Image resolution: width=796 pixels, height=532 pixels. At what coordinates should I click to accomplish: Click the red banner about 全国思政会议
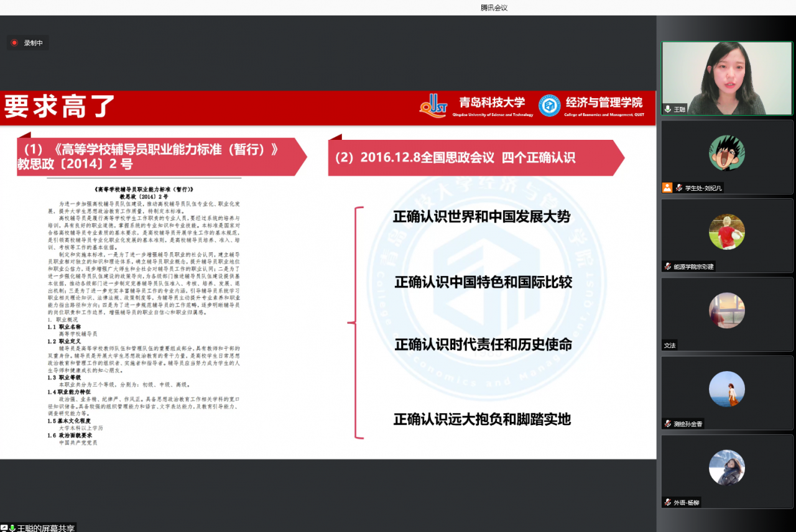click(x=476, y=157)
